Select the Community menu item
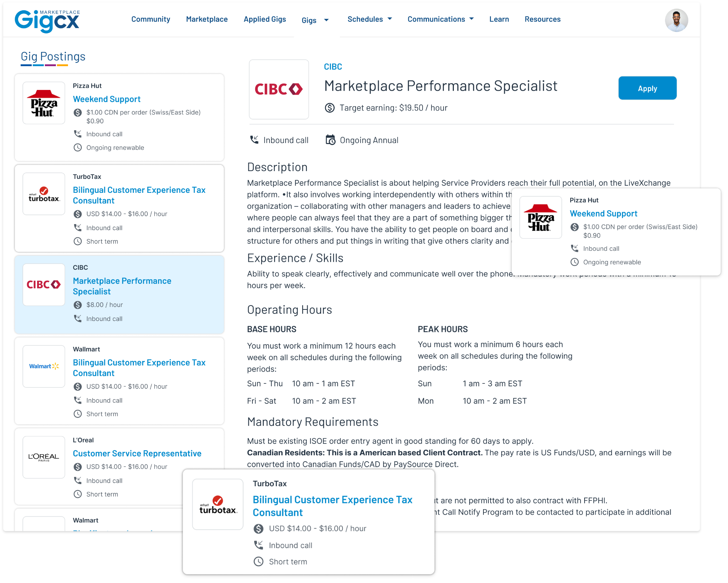728x583 pixels. 151,19
